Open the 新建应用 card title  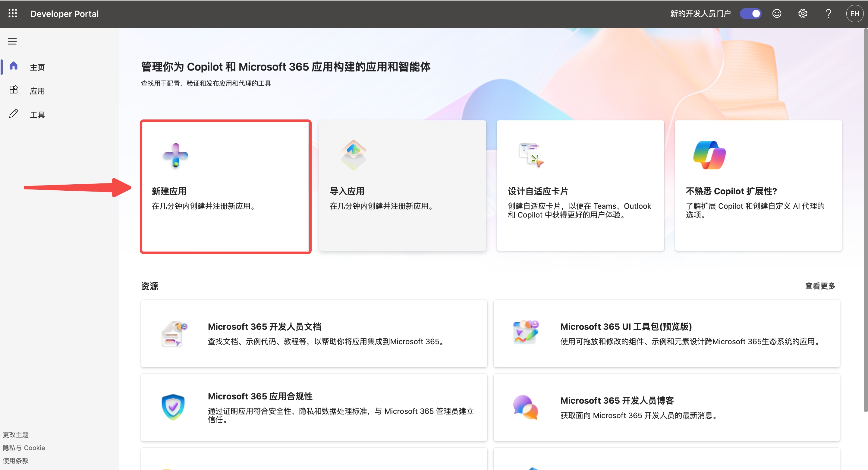169,191
